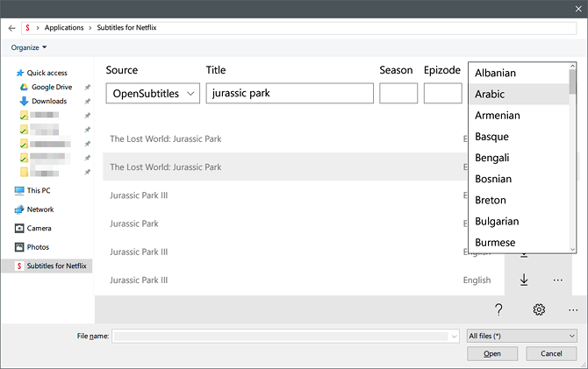Click the Cancel button
Image resolution: width=588 pixels, height=369 pixels.
[551, 353]
